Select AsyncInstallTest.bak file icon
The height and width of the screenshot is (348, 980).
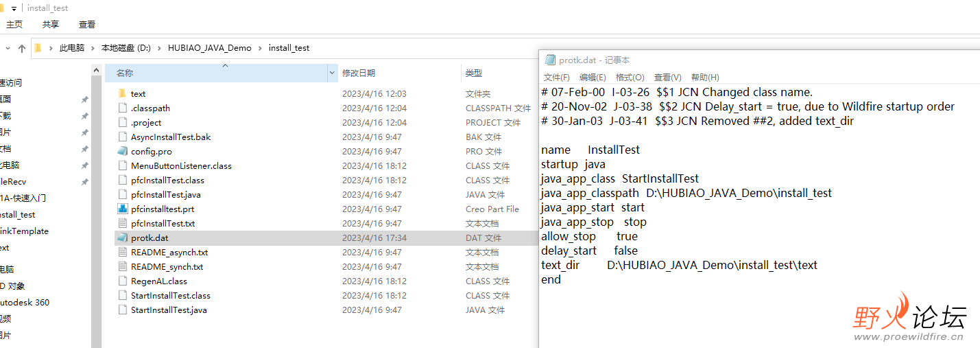point(122,137)
